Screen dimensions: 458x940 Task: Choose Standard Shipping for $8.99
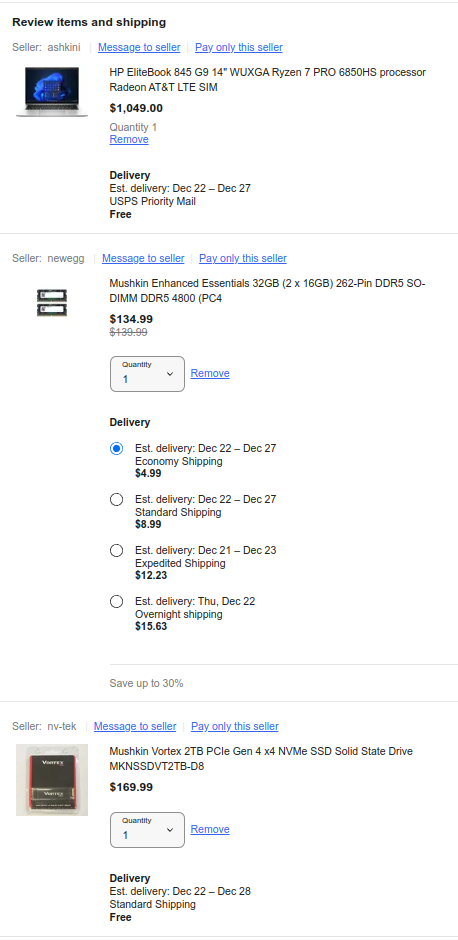pos(116,499)
